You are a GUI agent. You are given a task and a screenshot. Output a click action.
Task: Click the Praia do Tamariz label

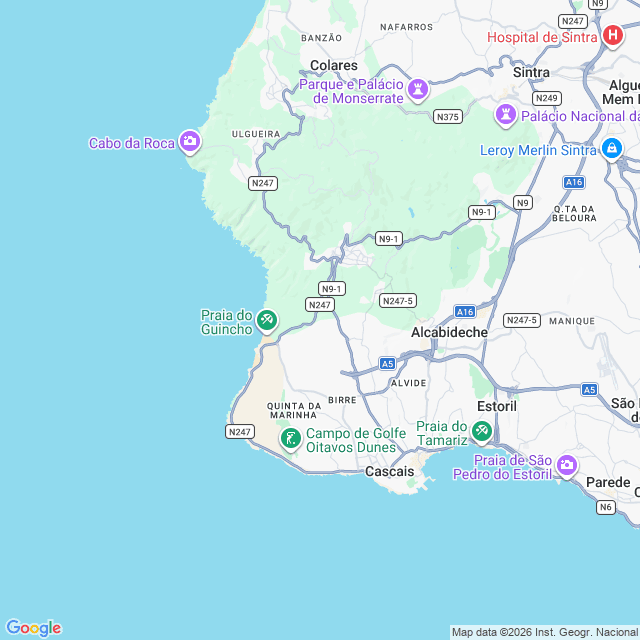[x=442, y=433]
